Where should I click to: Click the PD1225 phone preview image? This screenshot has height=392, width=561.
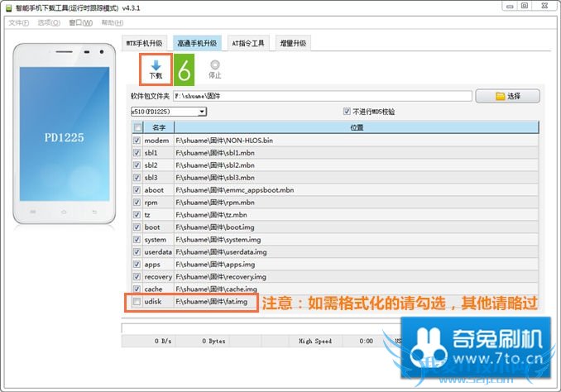pyautogui.click(x=65, y=134)
